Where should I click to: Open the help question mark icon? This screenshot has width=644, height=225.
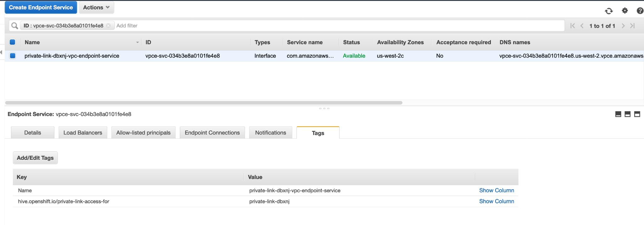tap(640, 11)
